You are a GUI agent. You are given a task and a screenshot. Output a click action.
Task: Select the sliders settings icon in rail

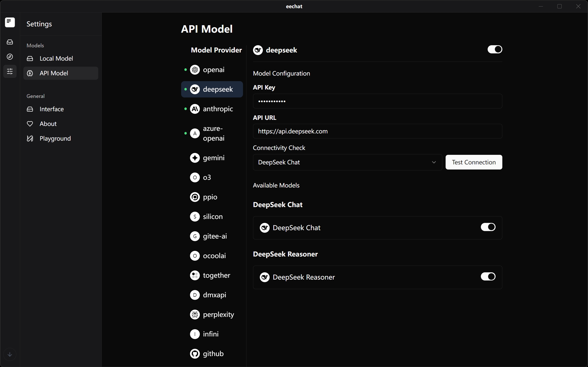click(10, 71)
